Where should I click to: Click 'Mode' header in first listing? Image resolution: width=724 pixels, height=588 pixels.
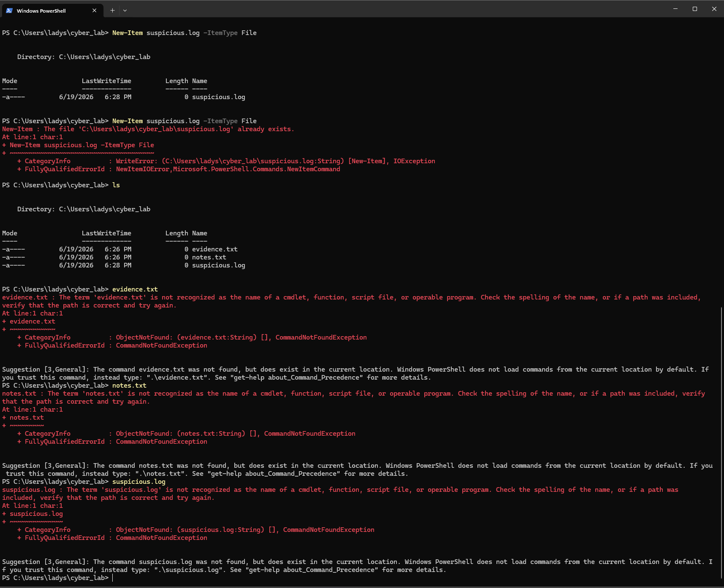click(10, 81)
